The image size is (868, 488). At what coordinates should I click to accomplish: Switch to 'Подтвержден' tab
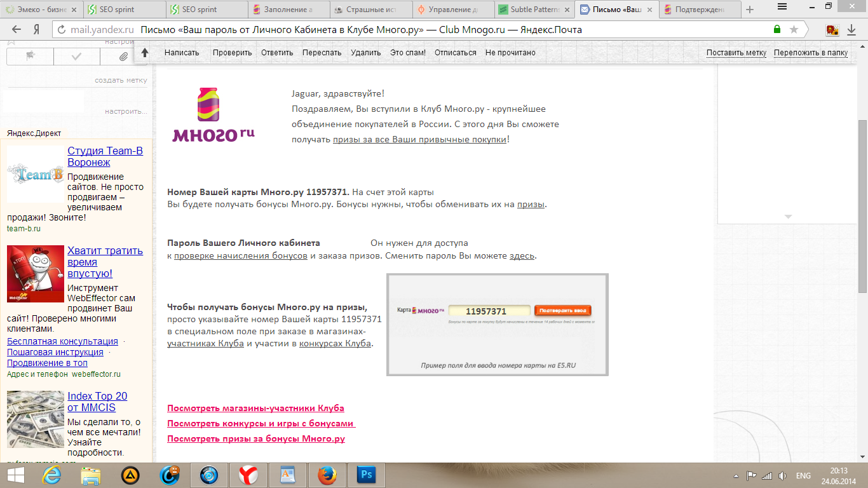coord(699,10)
